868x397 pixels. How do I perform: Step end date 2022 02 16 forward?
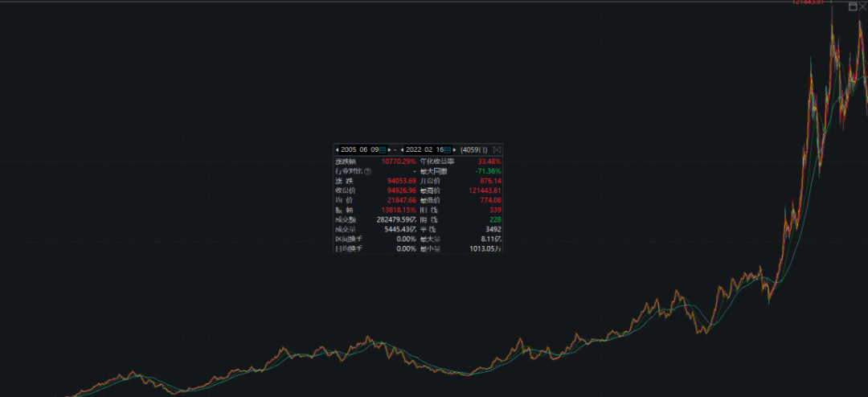[454, 149]
